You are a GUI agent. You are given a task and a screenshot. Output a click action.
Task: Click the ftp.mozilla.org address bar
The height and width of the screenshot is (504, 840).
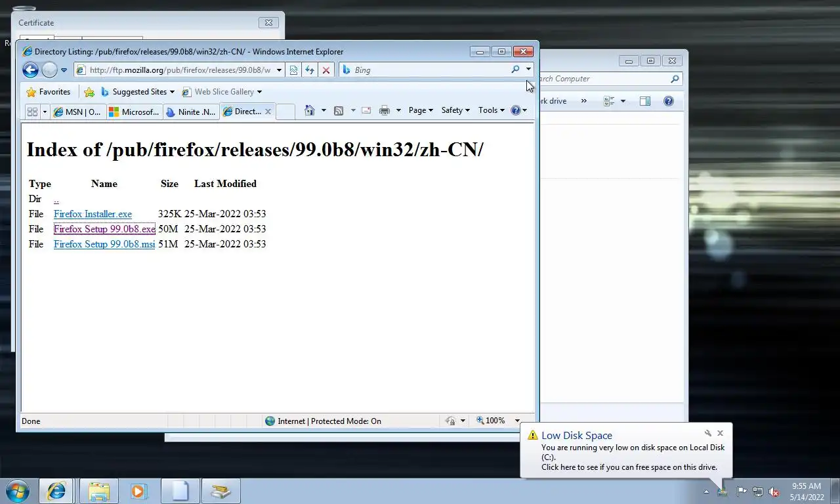coord(173,70)
